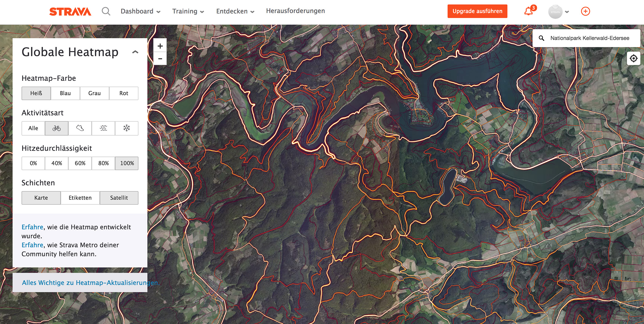Zoom in the map

point(160,46)
